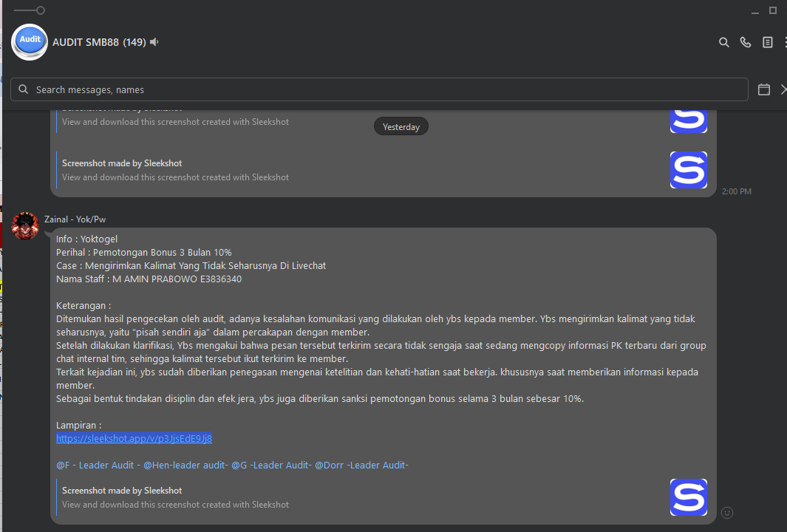
Task: Click the slider knob at top-left of window
Action: click(x=41, y=10)
